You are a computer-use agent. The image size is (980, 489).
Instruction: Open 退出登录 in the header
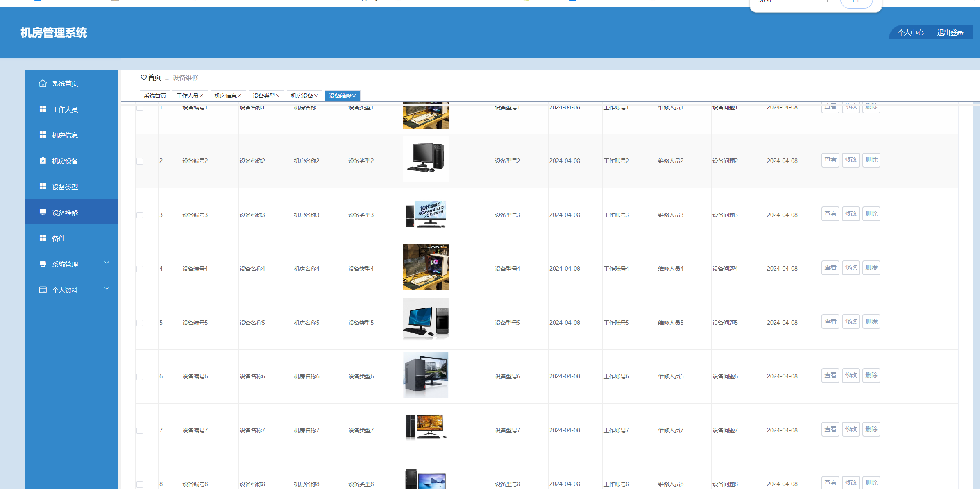click(x=950, y=33)
